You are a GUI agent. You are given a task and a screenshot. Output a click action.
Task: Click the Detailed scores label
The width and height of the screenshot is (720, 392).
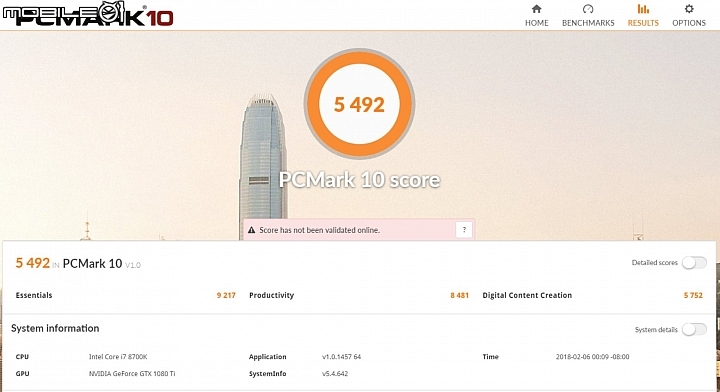pos(654,263)
